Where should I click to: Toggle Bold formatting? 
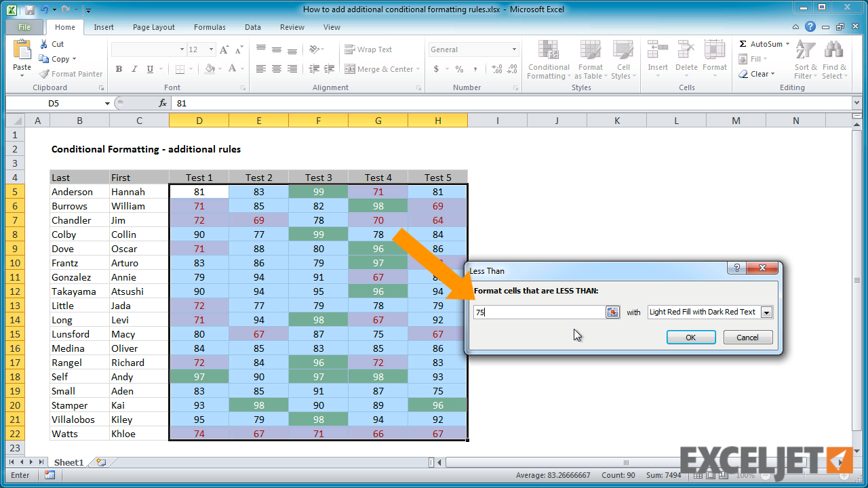[119, 69]
